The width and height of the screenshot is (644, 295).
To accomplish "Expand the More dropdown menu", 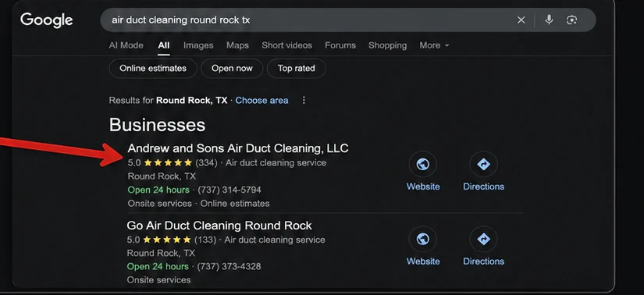I will [x=434, y=45].
